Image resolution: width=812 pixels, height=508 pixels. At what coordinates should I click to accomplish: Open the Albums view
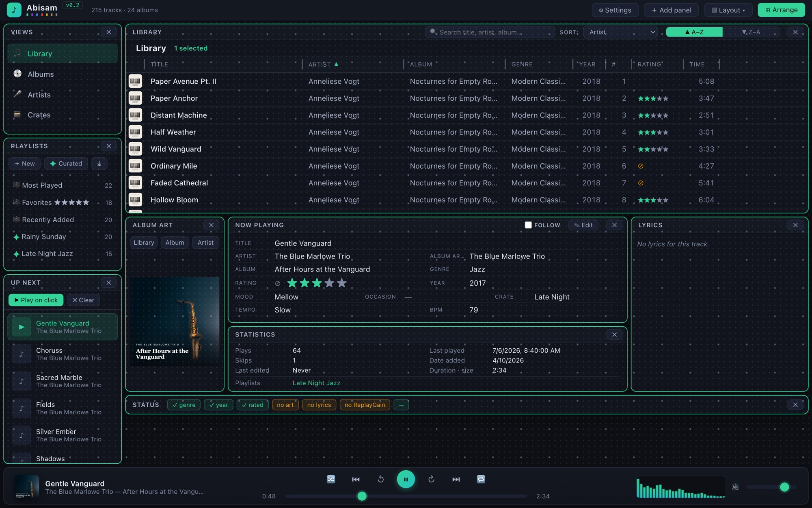click(63, 74)
